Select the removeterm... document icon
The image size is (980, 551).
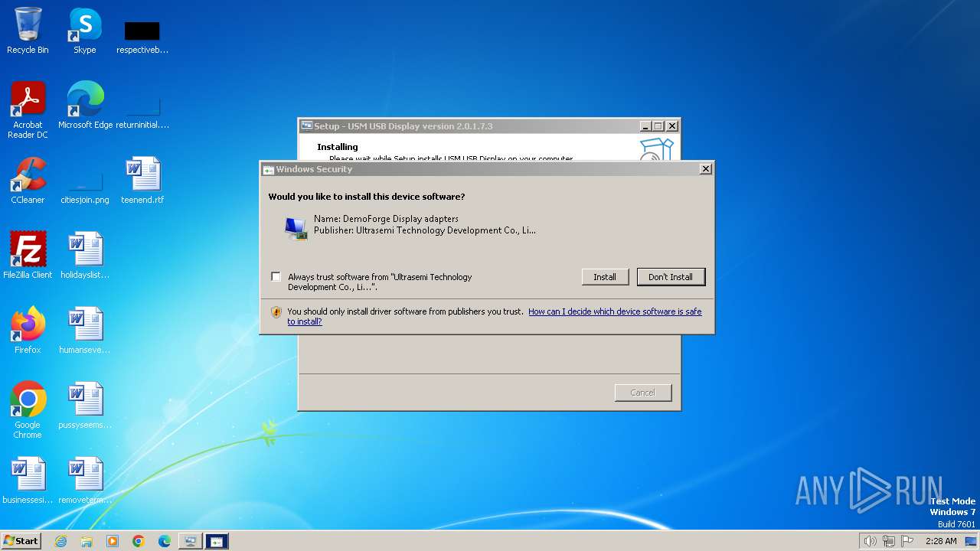point(85,480)
